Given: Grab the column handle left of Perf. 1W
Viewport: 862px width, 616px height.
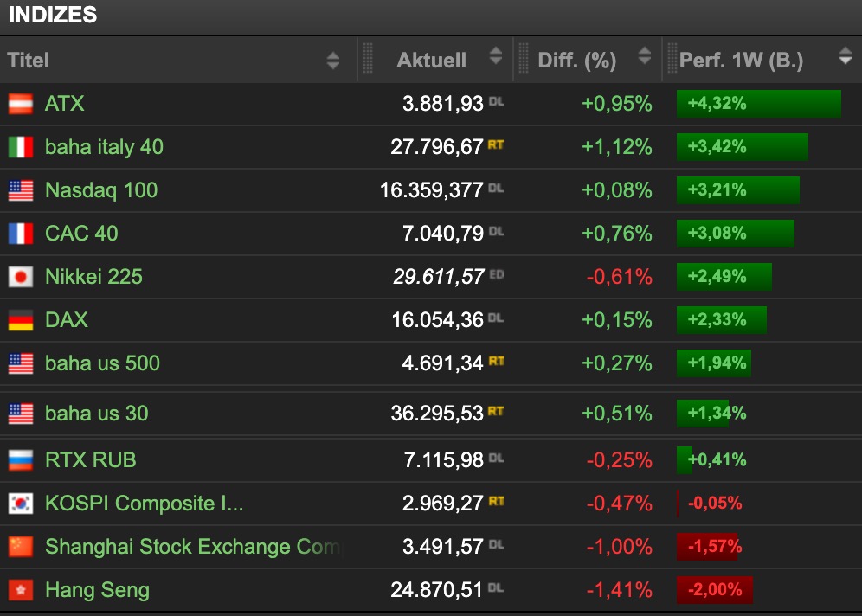Looking at the screenshot, I should tap(672, 58).
